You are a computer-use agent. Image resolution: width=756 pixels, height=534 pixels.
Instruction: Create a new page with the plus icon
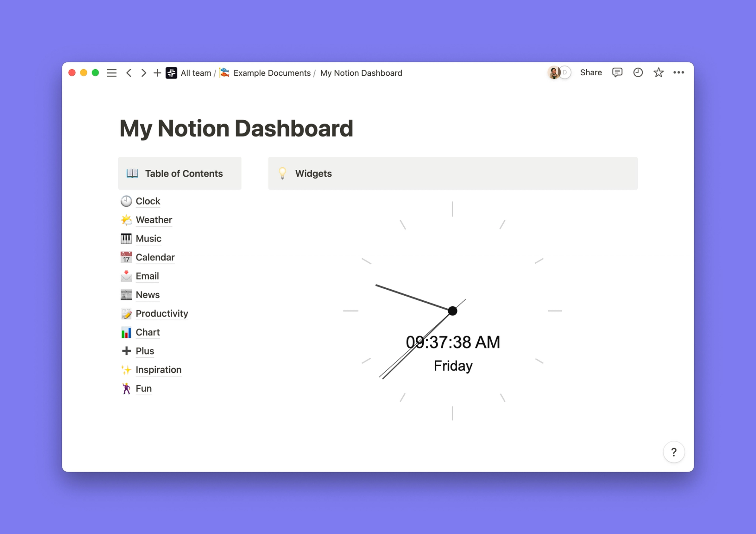pos(157,73)
